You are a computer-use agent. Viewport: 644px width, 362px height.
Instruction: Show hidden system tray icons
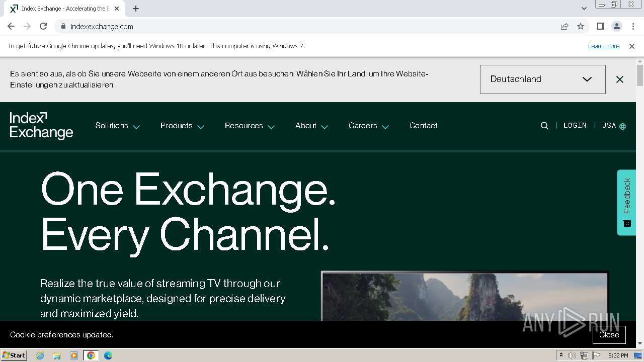[x=561, y=355]
